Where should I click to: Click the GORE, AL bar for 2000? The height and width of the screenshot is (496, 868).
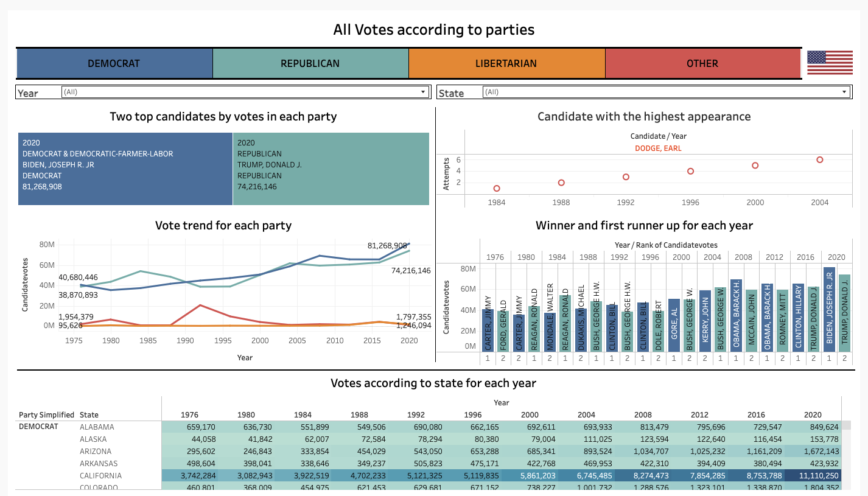674,325
